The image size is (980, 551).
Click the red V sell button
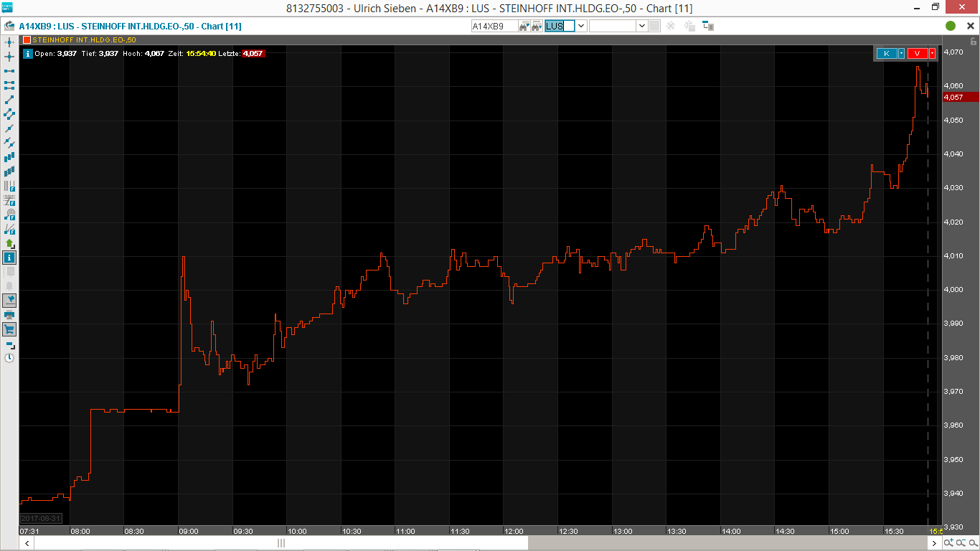click(x=917, y=53)
